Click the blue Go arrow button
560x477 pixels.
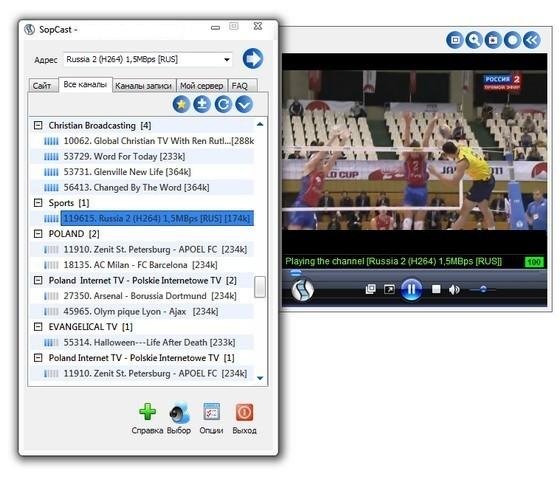(x=253, y=59)
